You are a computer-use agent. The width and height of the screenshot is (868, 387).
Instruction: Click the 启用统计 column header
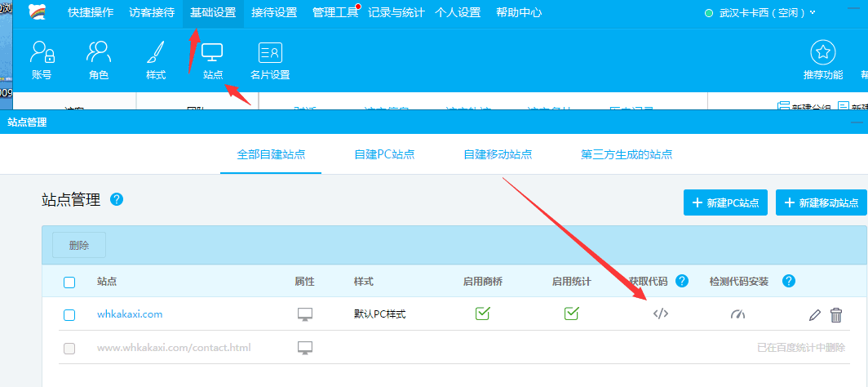(x=572, y=282)
